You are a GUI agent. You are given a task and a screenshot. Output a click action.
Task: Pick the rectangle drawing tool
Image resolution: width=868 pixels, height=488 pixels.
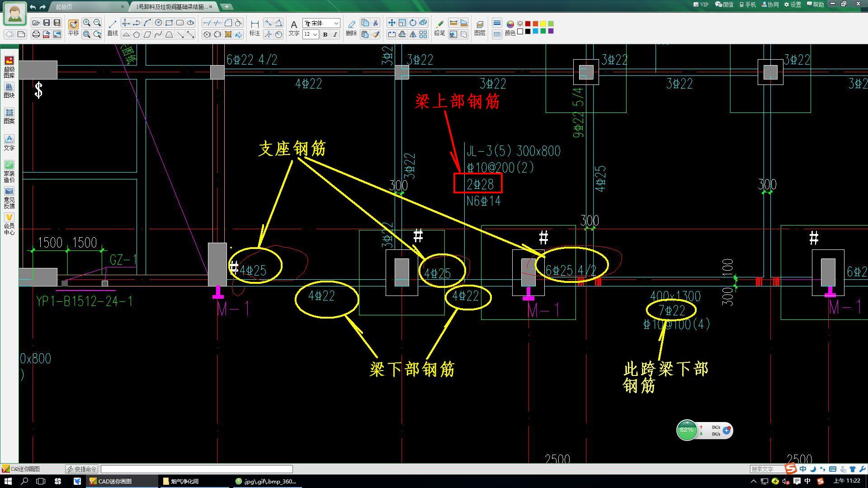[169, 23]
